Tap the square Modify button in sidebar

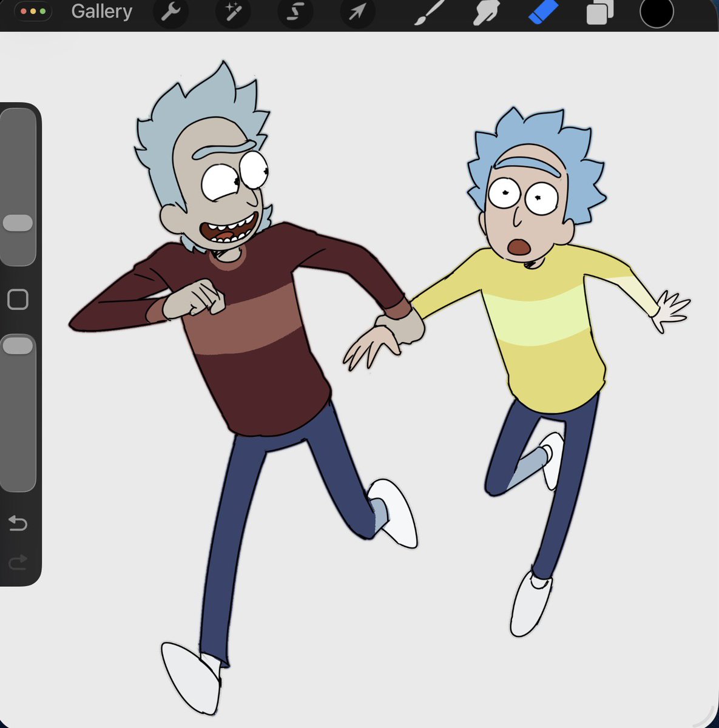(x=18, y=299)
